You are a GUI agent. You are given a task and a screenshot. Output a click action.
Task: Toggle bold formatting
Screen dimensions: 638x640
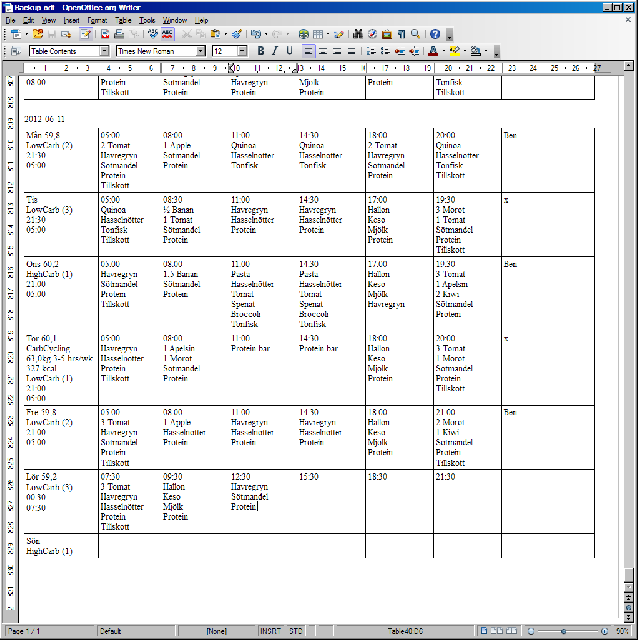261,51
